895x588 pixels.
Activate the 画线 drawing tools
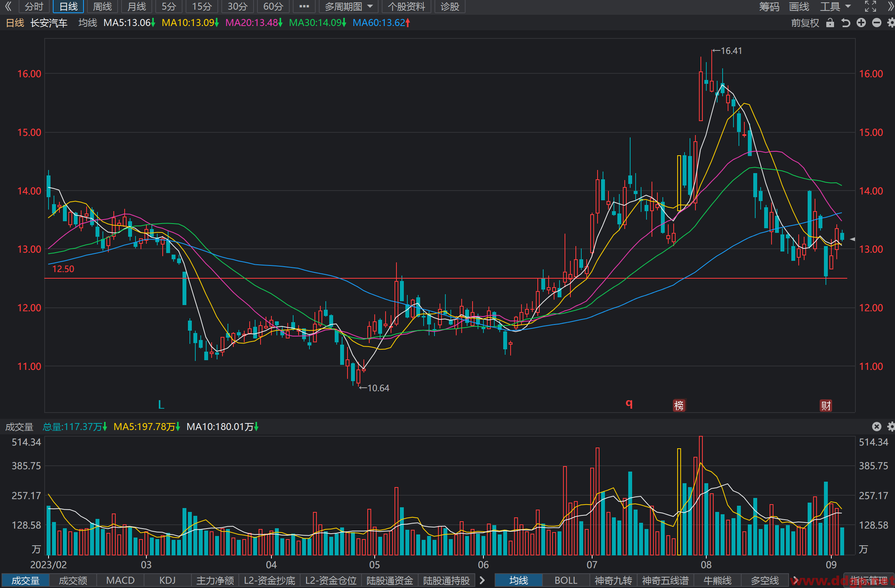[x=799, y=7]
